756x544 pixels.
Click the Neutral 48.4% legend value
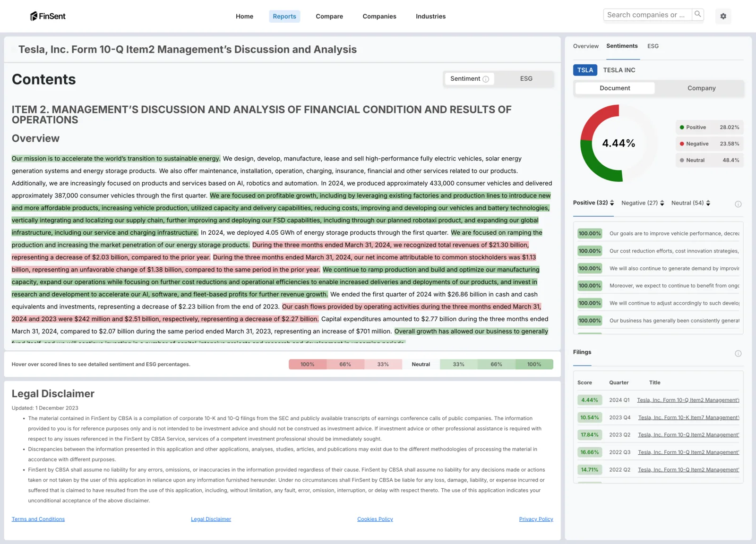click(730, 161)
